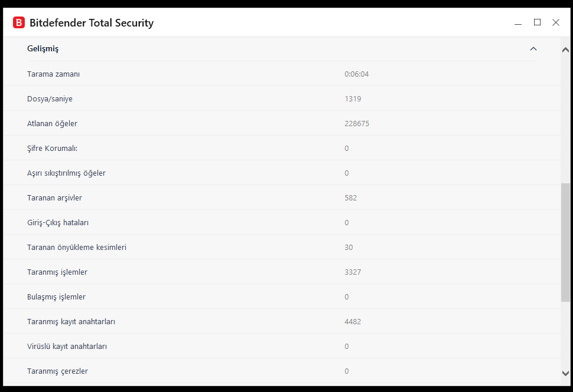
Task: Click the Bitdefender red B logo
Action: click(x=19, y=23)
